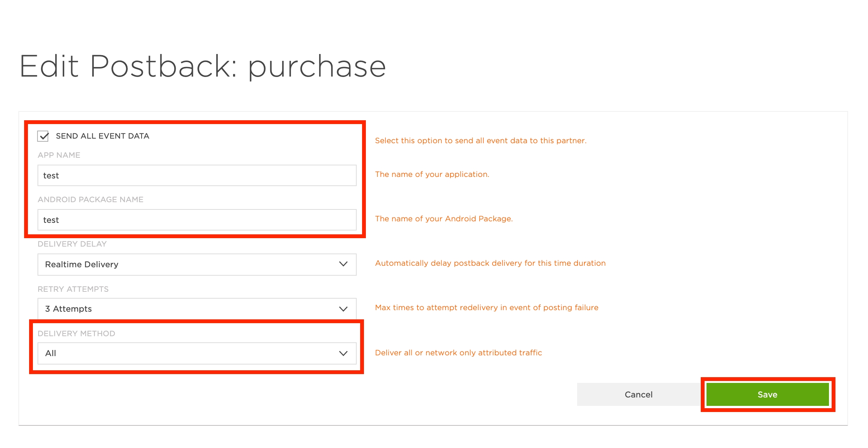This screenshot has height=448, width=868.
Task: Click the "Select this option" help text
Action: [480, 141]
